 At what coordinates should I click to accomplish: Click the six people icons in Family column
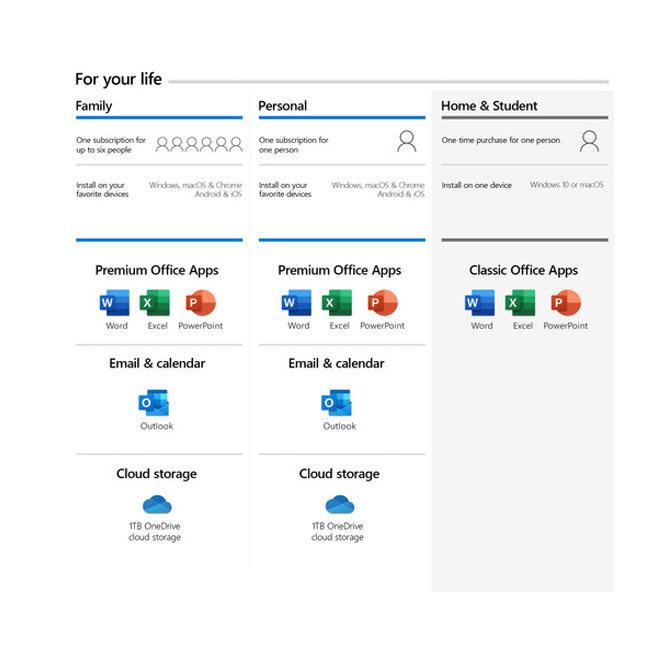199,144
